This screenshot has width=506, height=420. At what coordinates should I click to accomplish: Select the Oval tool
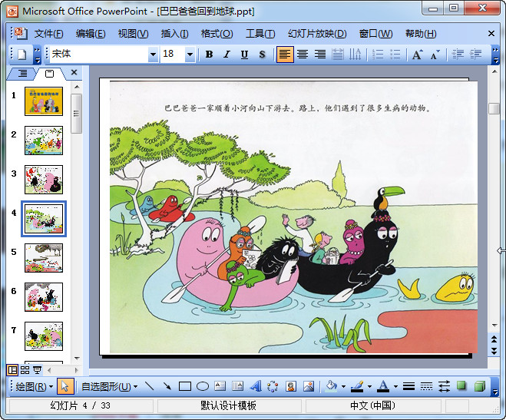click(203, 386)
